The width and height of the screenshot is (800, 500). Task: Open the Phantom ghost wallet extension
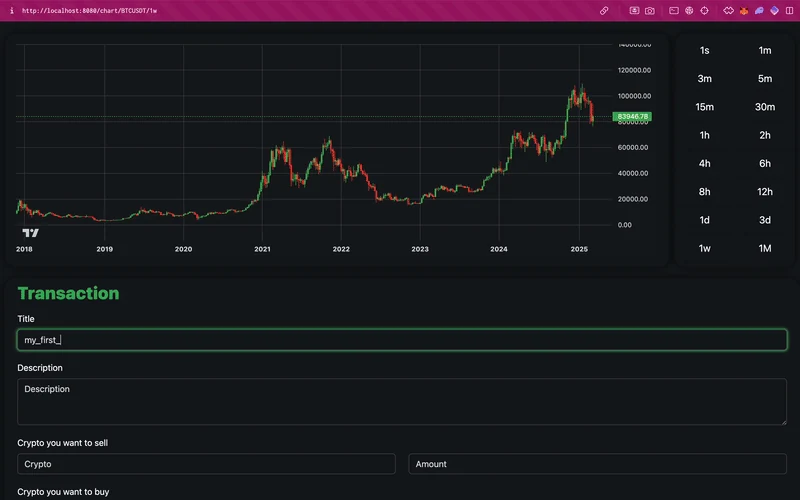[759, 11]
